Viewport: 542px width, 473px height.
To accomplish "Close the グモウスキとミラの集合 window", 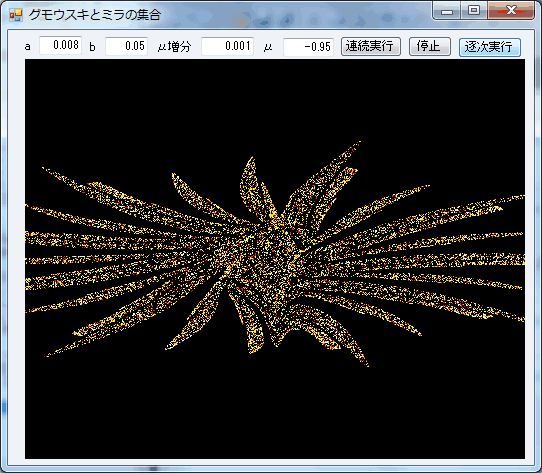I will pyautogui.click(x=511, y=11).
